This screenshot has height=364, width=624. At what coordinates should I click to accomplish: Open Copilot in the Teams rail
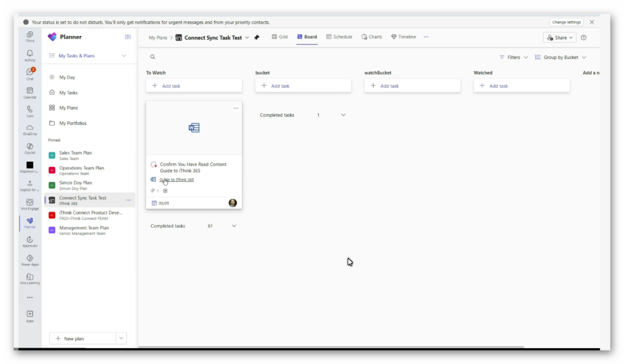click(x=30, y=149)
